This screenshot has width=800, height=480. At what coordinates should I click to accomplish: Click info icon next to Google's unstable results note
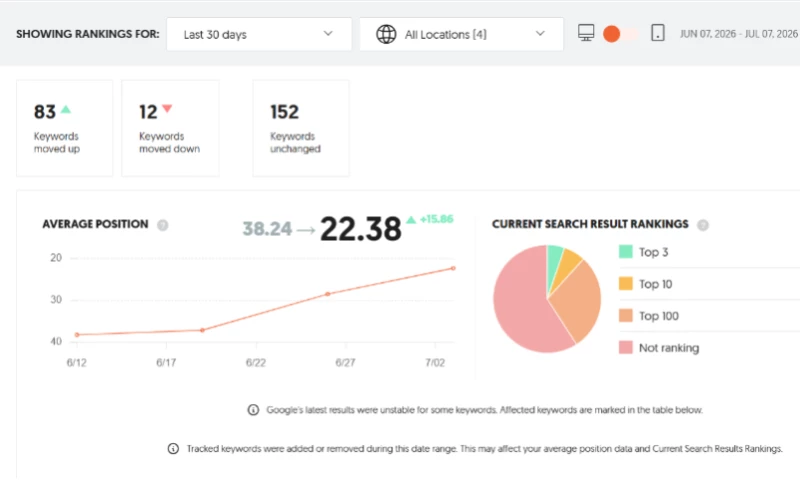pyautogui.click(x=253, y=410)
